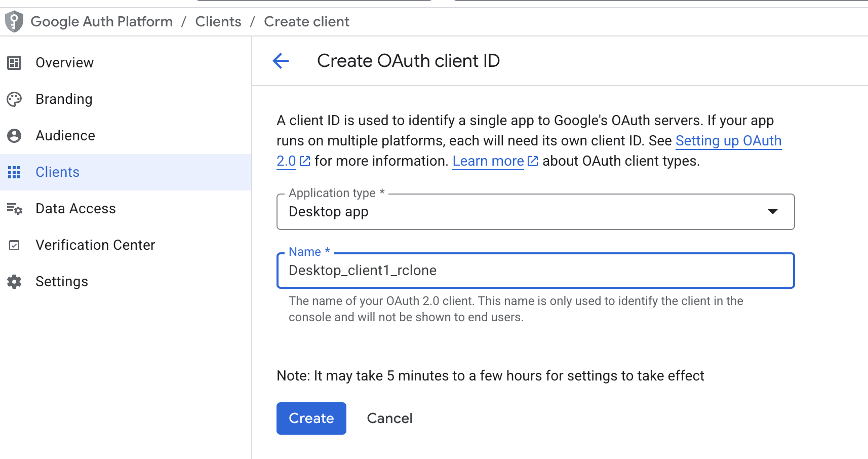The height and width of the screenshot is (459, 868).
Task: Navigate to Data Access
Action: (126, 209)
